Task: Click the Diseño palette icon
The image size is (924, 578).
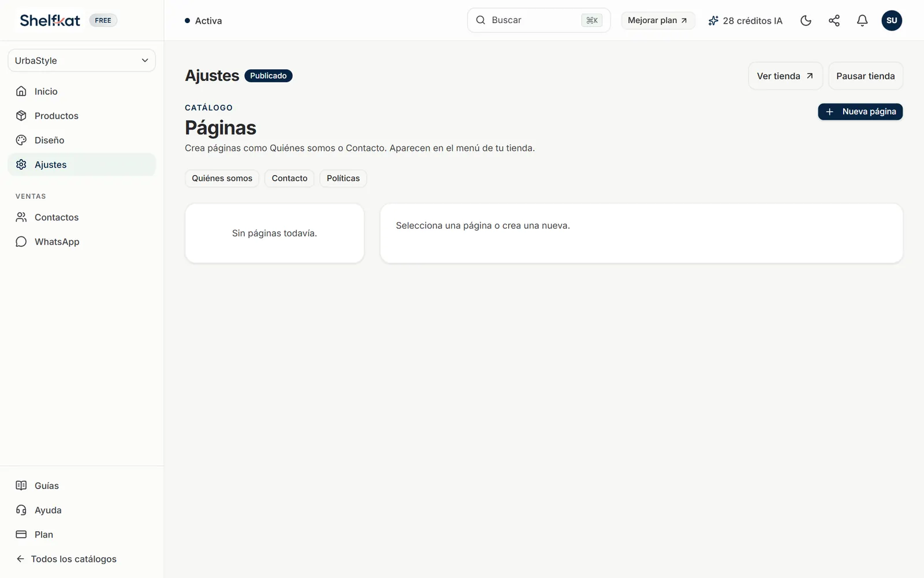Action: (21, 140)
